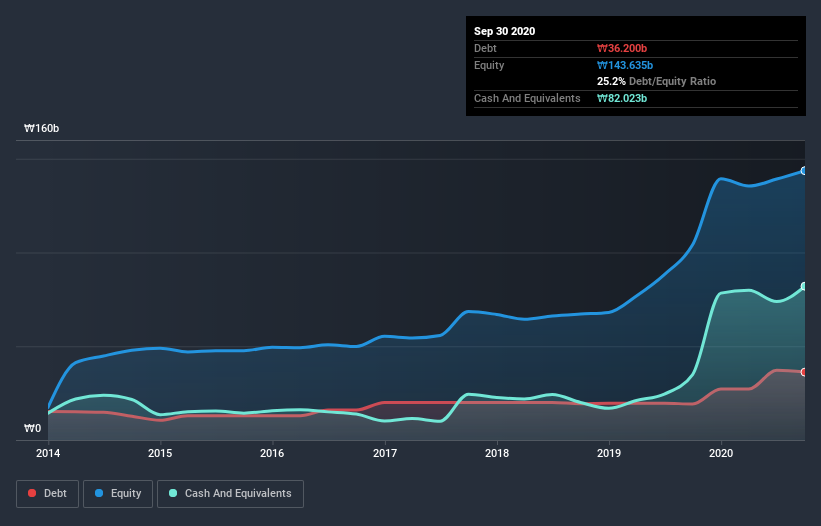Viewport: 821px width, 526px height.
Task: Click the teal Cash endpoint marker
Action: [804, 286]
